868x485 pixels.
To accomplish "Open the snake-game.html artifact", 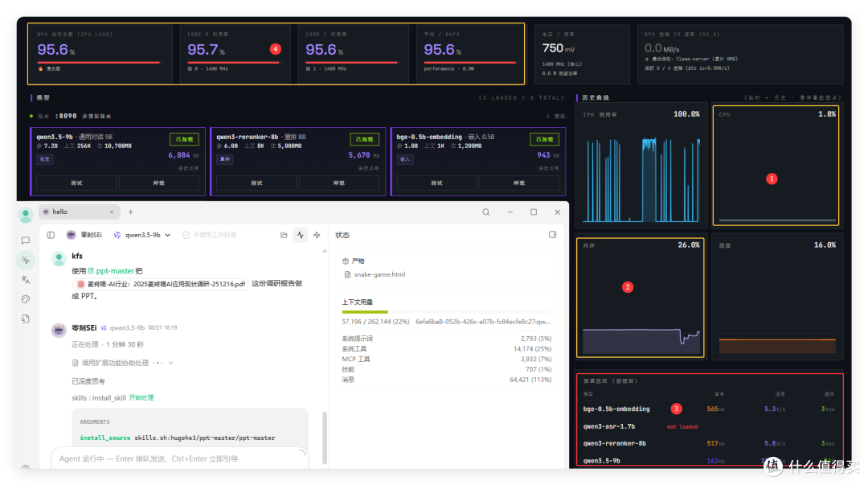I will (375, 274).
